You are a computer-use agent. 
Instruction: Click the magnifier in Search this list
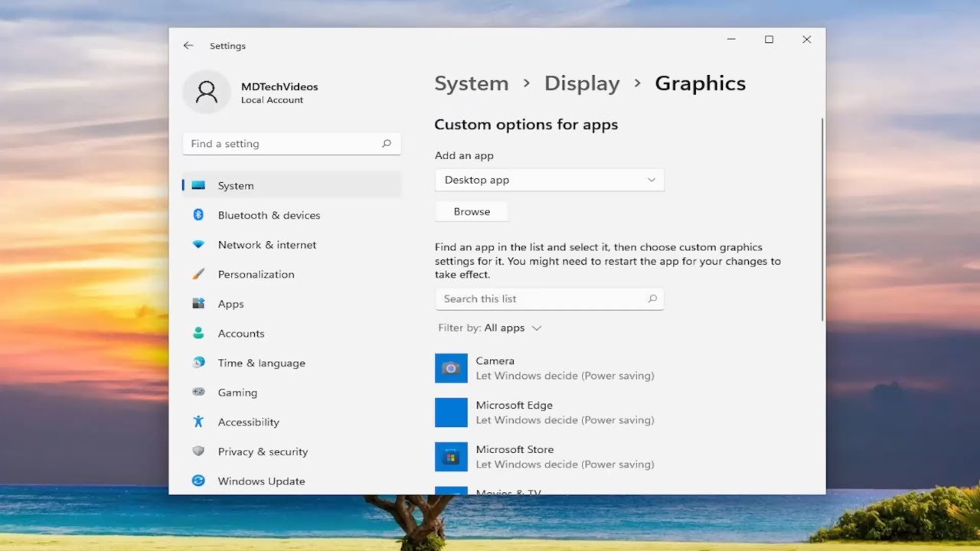652,299
